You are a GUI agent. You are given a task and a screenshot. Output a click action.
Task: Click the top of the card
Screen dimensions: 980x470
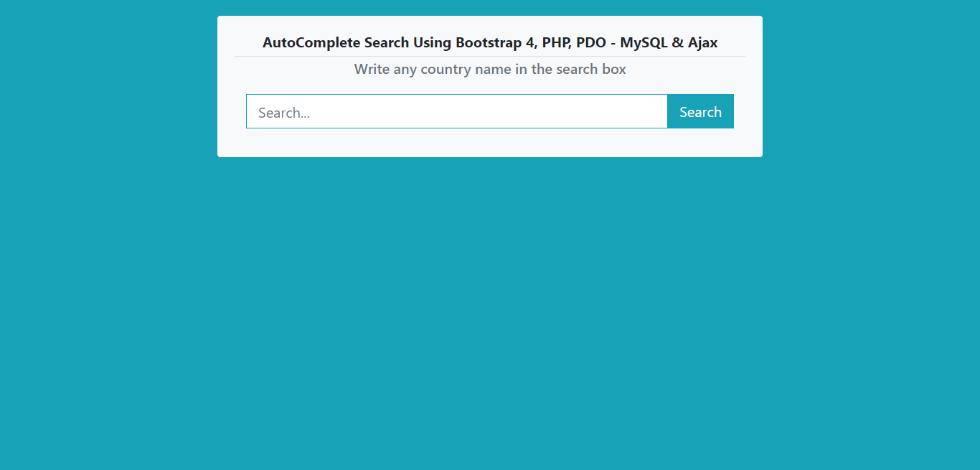point(490,20)
